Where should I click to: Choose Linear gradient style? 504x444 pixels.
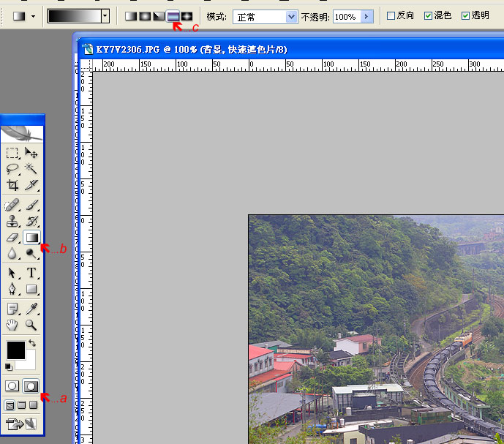[x=131, y=16]
